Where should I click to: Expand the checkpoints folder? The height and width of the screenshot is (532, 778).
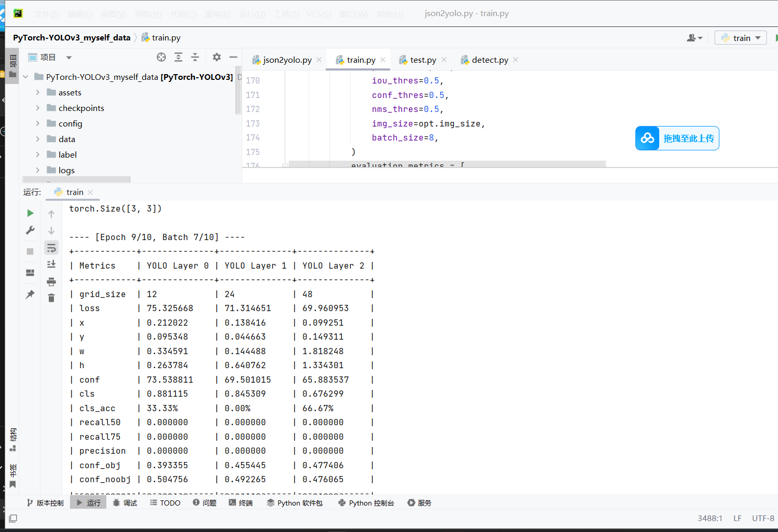tap(37, 108)
